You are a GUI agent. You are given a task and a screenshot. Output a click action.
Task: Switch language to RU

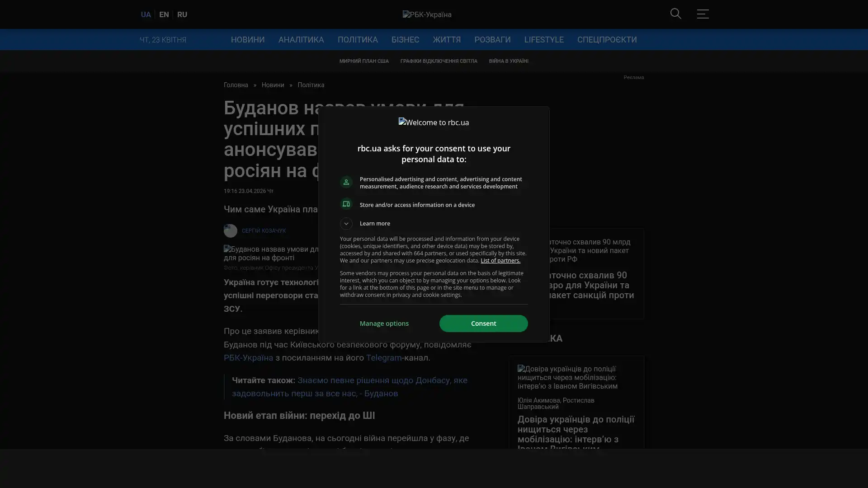pos(182,14)
